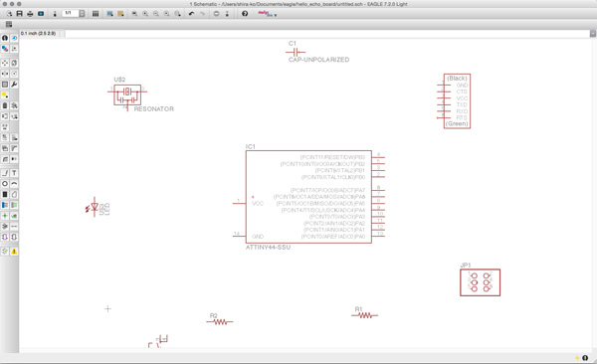Select the Text tool in the sidebar

(x=14, y=173)
